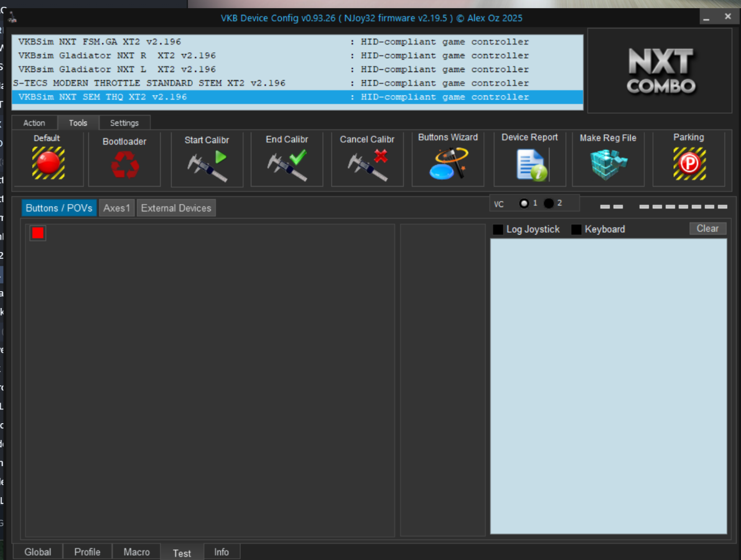Open the Settings tab
Viewport: 741px width, 560px height.
click(124, 123)
